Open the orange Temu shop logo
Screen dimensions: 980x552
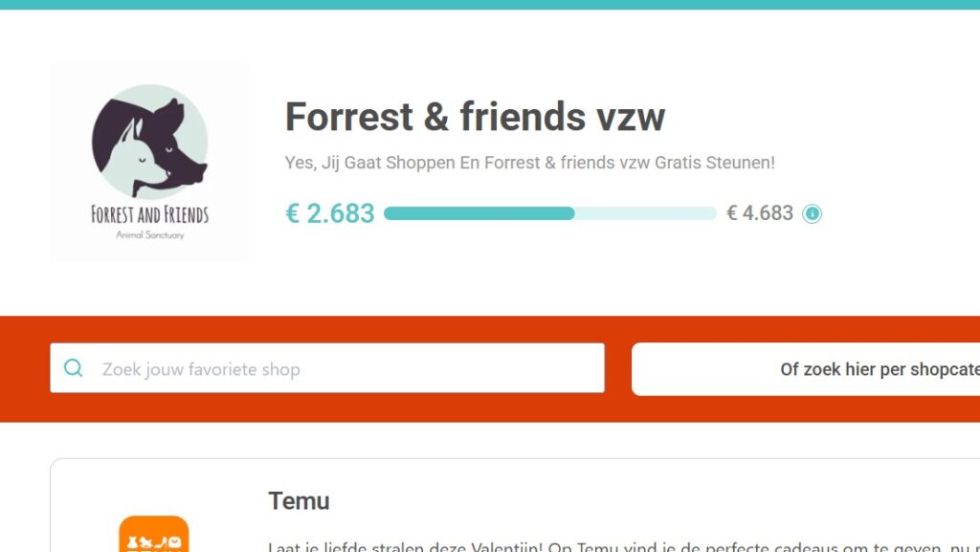(x=153, y=536)
